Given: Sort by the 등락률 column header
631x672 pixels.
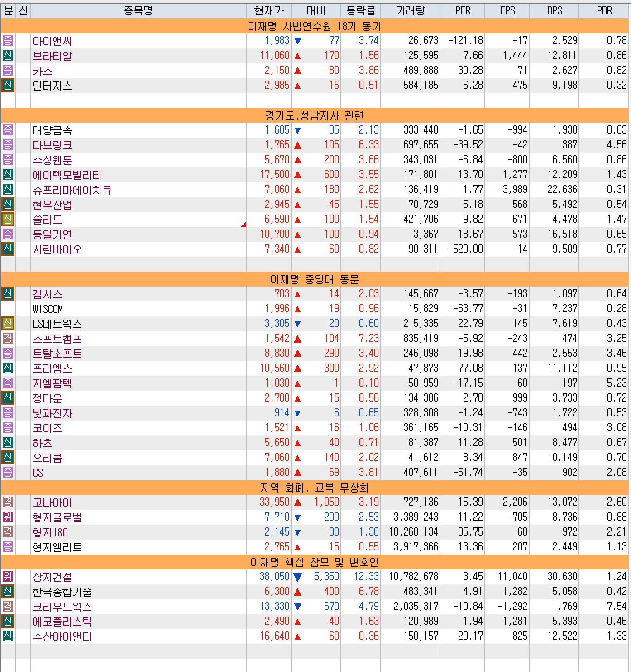Looking at the screenshot, I should pyautogui.click(x=361, y=11).
